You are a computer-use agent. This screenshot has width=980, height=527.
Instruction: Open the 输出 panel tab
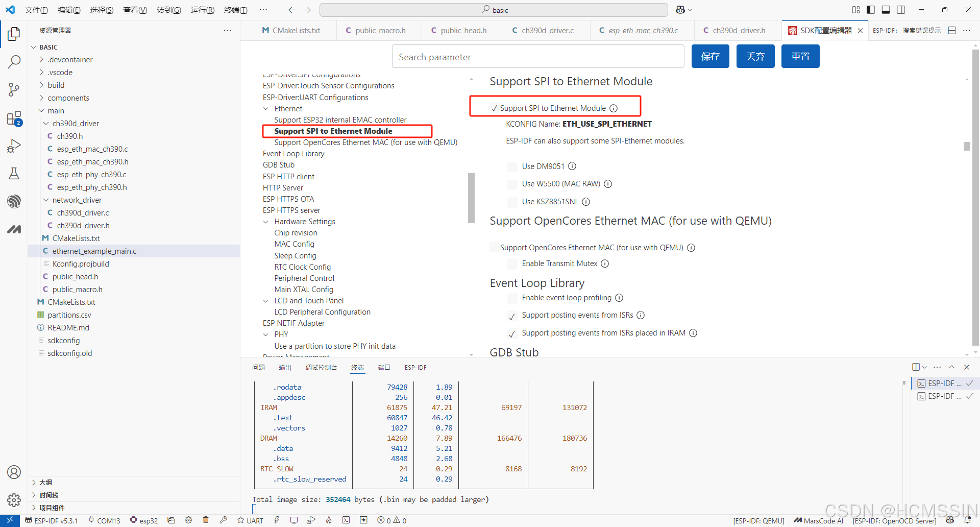pos(285,367)
